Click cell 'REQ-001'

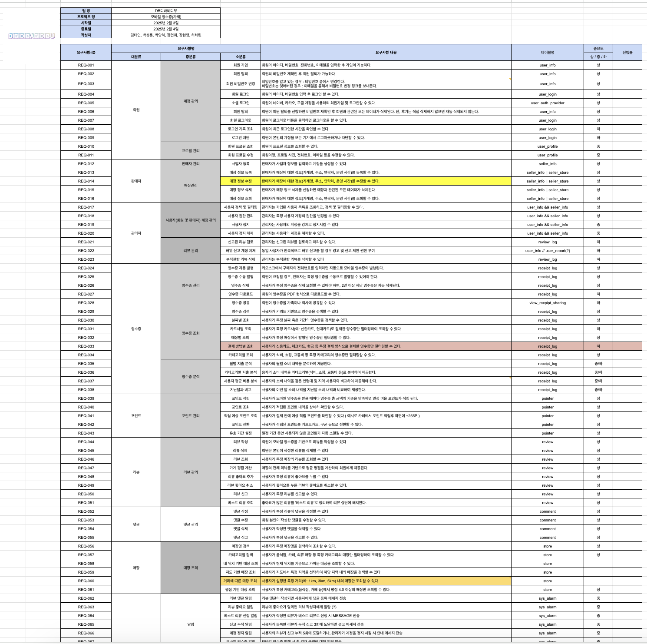click(86, 65)
